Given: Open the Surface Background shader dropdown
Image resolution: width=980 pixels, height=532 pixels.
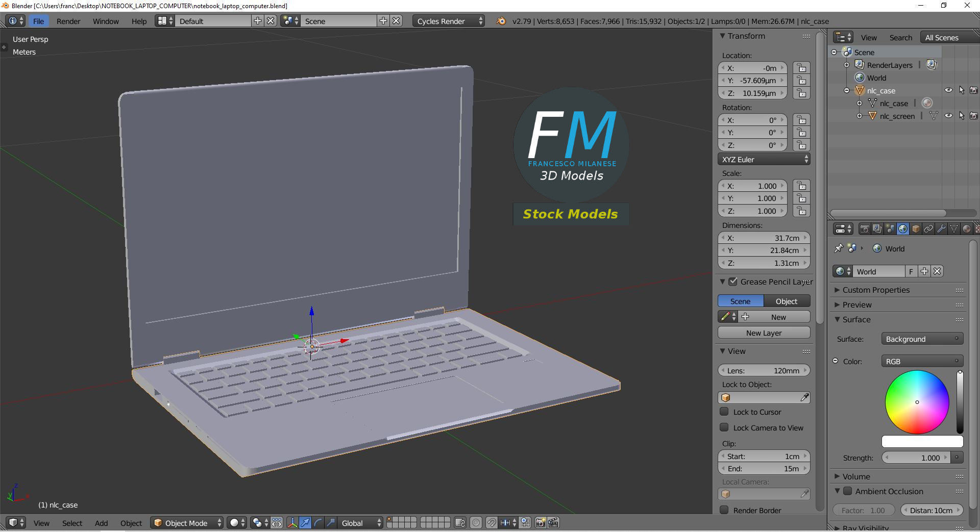Looking at the screenshot, I should [922, 339].
